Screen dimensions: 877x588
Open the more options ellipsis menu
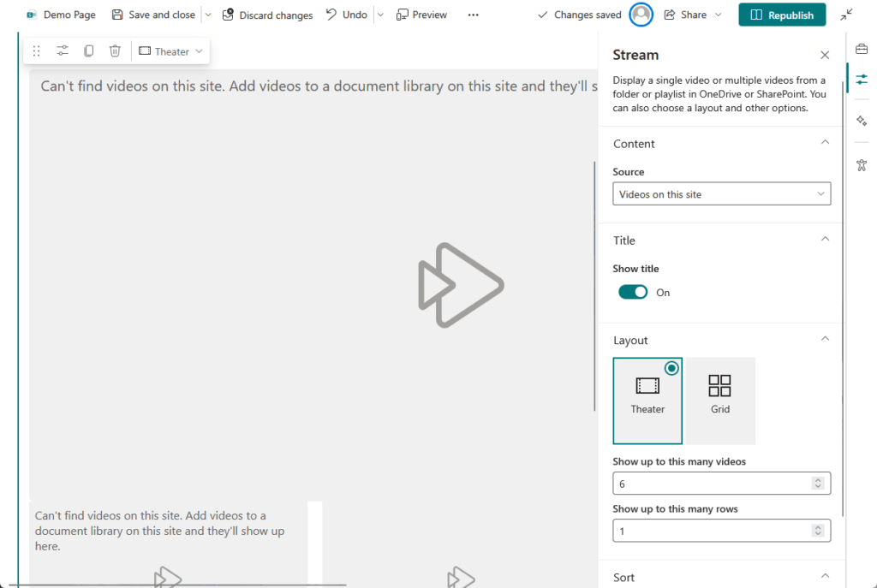tap(473, 15)
